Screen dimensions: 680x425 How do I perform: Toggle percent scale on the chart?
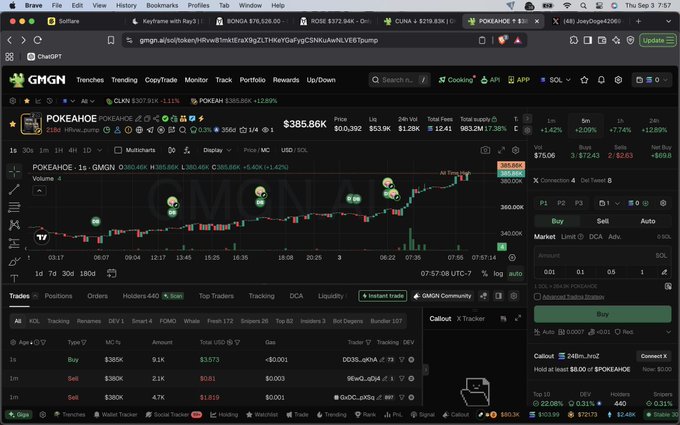coord(484,274)
